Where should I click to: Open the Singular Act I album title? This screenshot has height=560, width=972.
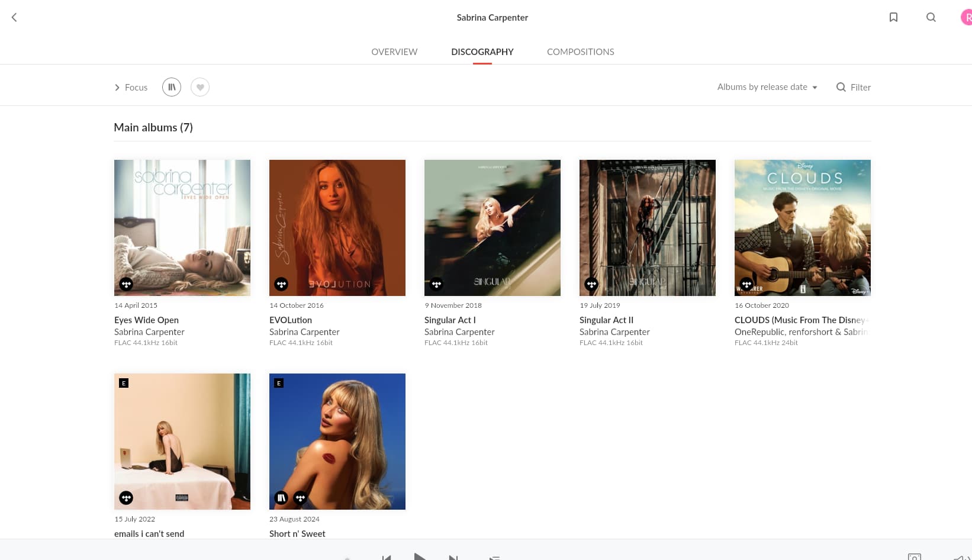450,320
